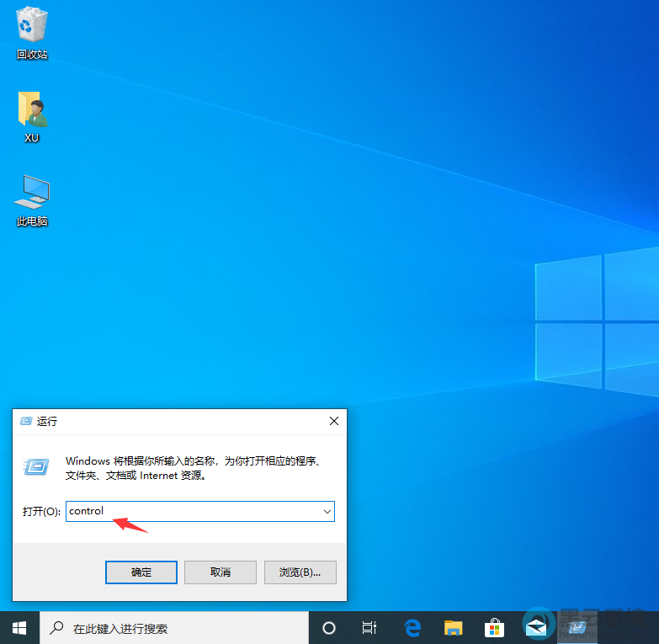Click the magnifier icon in taskbar search

(x=57, y=628)
